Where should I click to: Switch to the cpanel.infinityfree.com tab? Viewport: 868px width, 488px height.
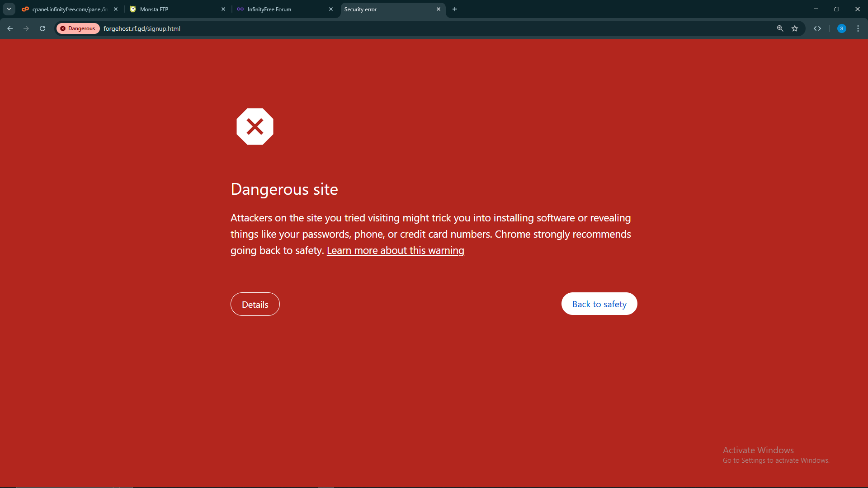click(68, 9)
